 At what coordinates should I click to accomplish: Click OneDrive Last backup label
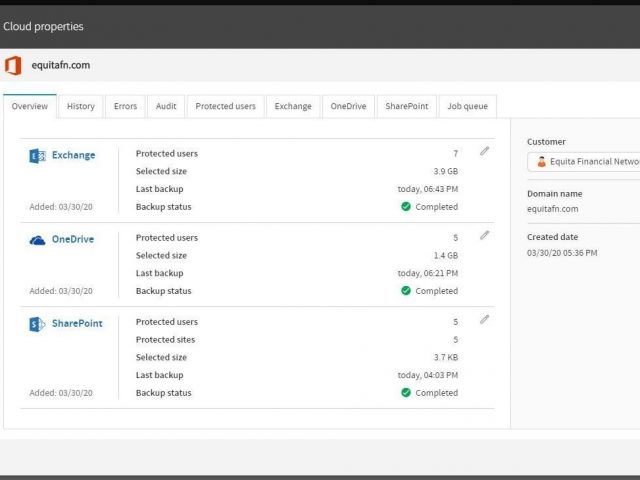pyautogui.click(x=160, y=273)
